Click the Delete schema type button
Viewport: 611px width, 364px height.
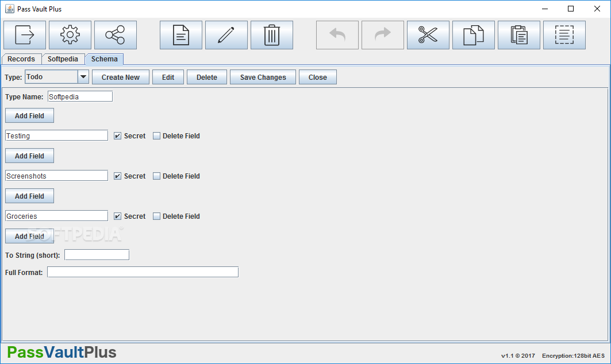(x=207, y=77)
